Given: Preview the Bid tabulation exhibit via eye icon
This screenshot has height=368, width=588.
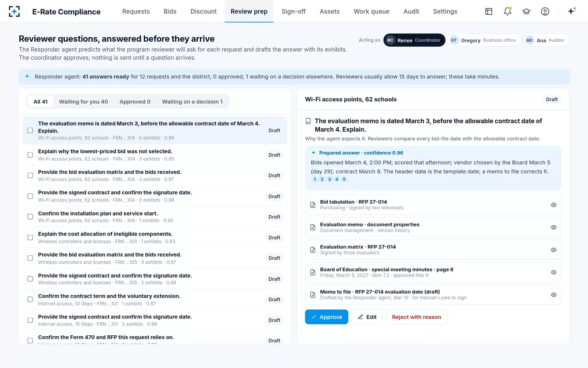Looking at the screenshot, I should pos(554,205).
